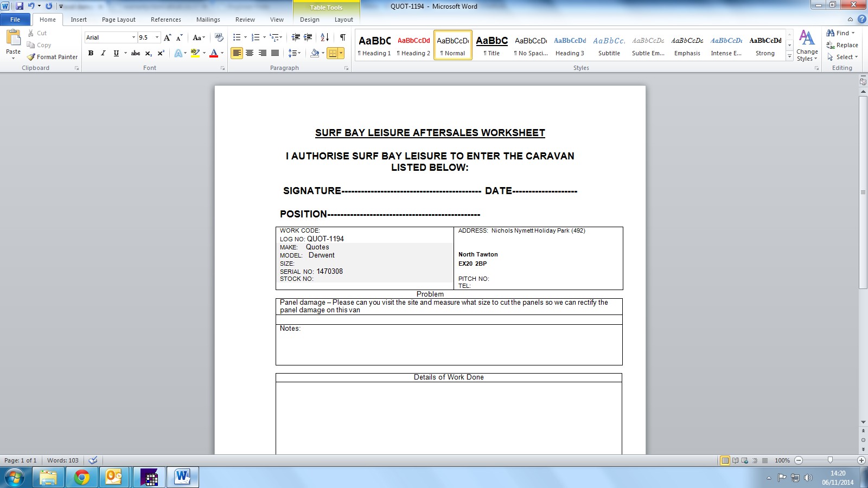The height and width of the screenshot is (488, 868).
Task: Open Google Chrome from the taskbar
Action: 82,477
